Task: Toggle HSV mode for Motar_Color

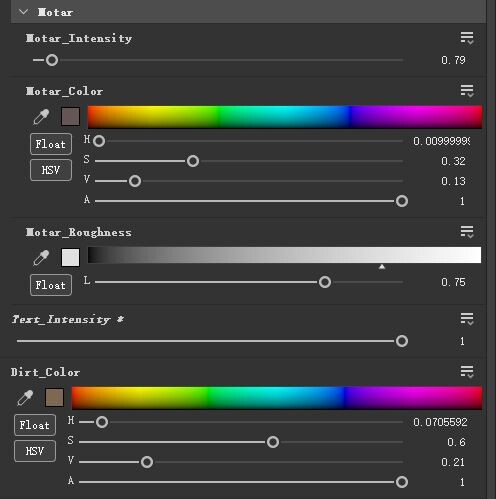Action: point(51,170)
